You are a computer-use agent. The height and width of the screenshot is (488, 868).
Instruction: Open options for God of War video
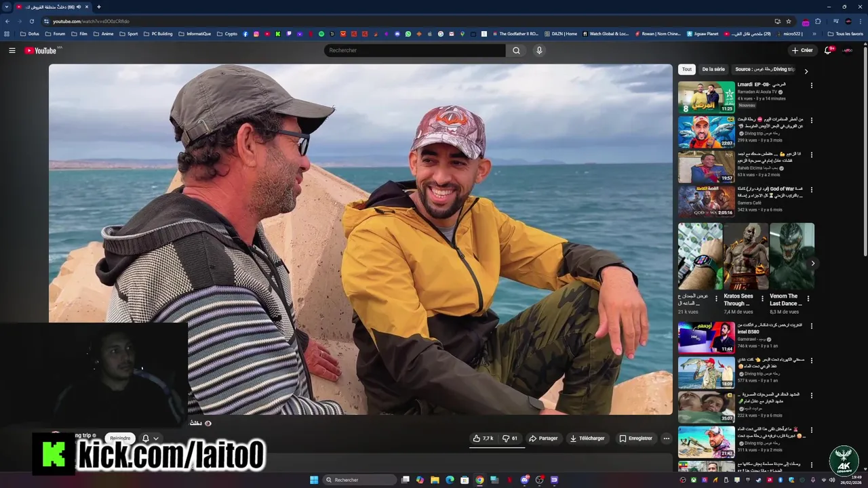pos(811,190)
